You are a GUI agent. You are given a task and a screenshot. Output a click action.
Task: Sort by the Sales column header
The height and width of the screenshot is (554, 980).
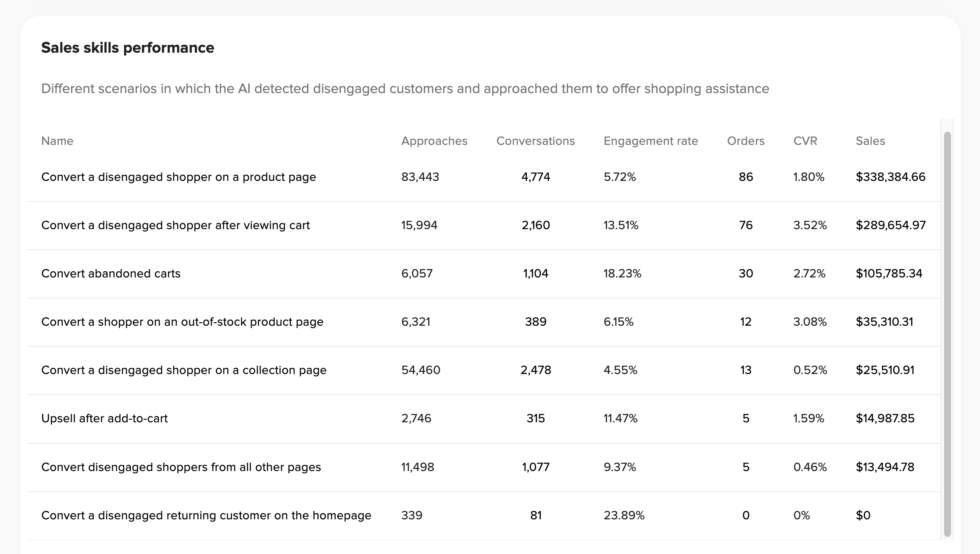[870, 141]
